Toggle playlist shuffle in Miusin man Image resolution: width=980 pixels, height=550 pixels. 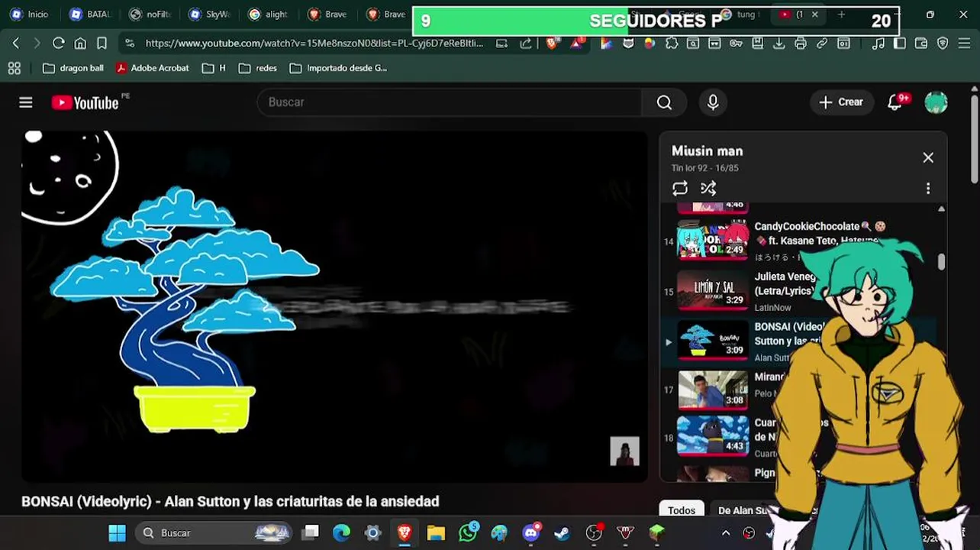click(x=708, y=188)
